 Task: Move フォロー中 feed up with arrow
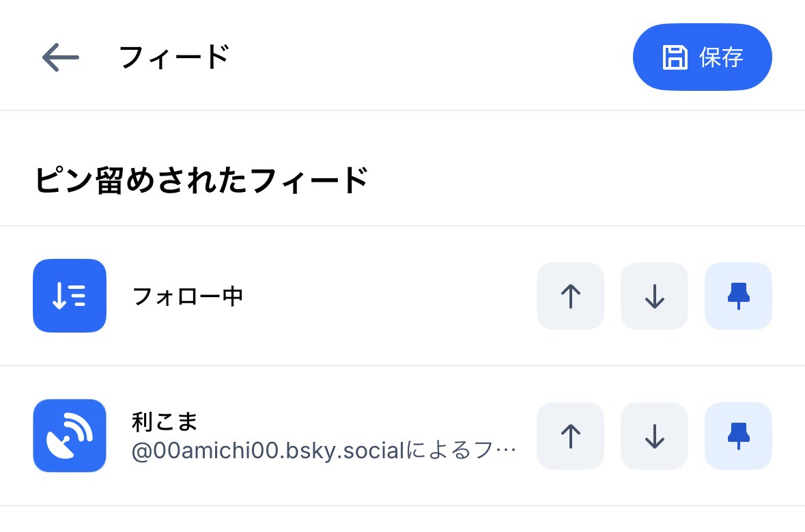point(570,296)
